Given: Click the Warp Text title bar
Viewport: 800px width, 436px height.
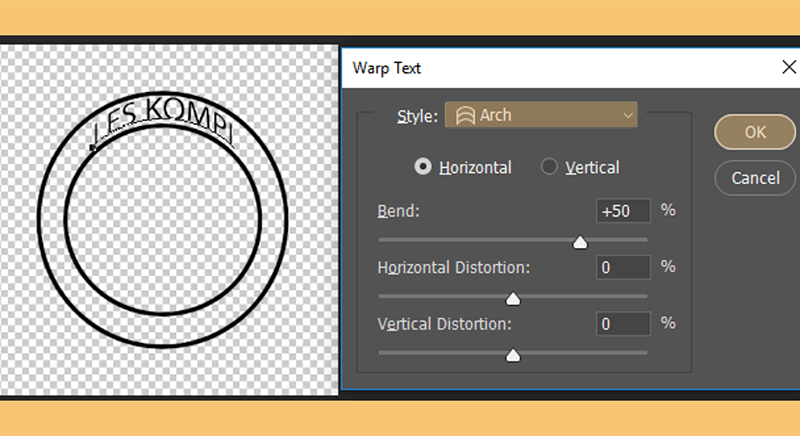Looking at the screenshot, I should tap(561, 68).
